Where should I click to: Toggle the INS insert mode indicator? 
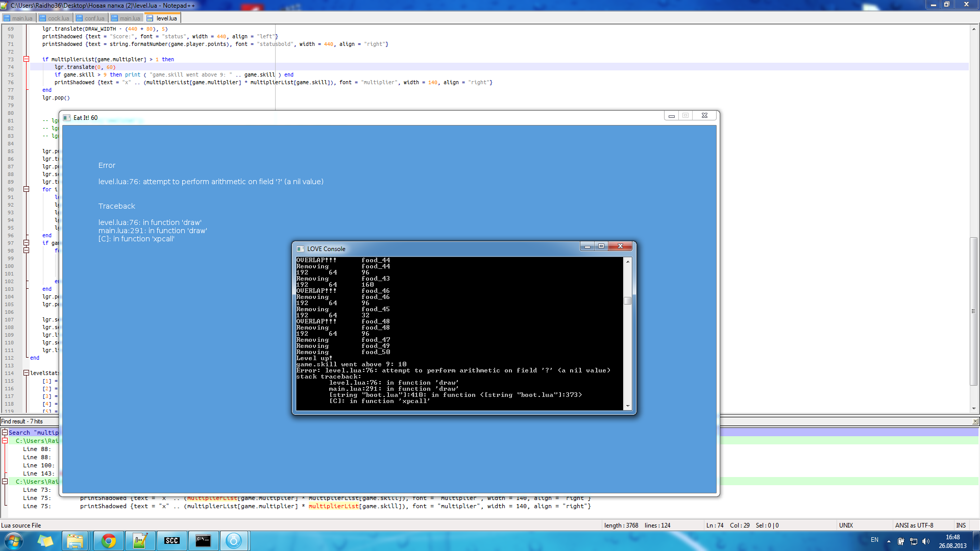click(961, 525)
